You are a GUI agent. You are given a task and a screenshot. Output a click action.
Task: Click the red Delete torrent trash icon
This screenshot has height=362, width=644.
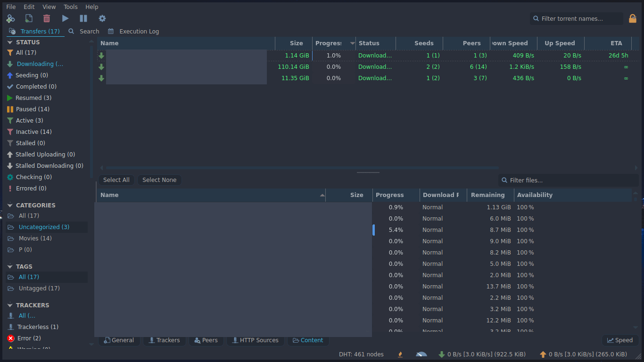(47, 18)
